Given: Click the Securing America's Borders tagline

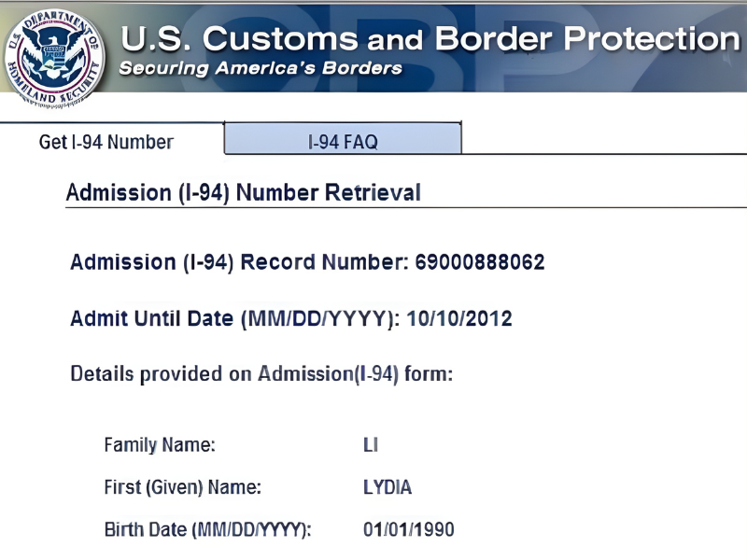Looking at the screenshot, I should (261, 68).
